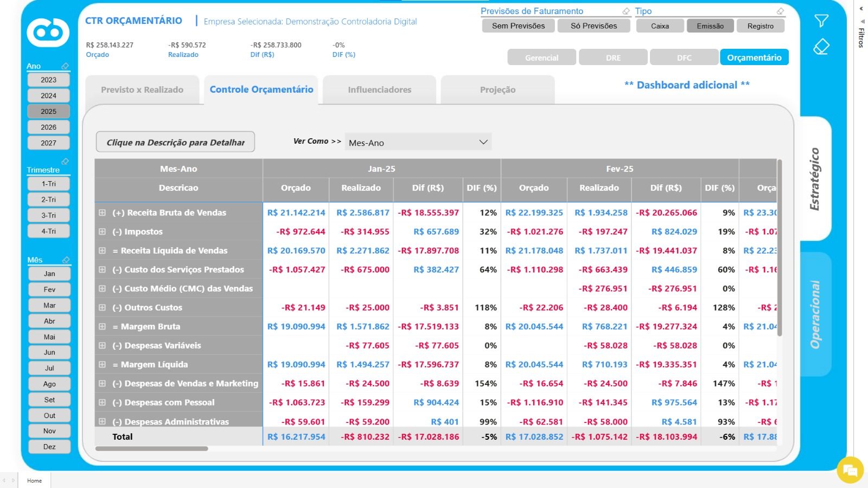Screen dimensions: 868x488
Task: Click the DRE button
Action: click(x=613, y=57)
